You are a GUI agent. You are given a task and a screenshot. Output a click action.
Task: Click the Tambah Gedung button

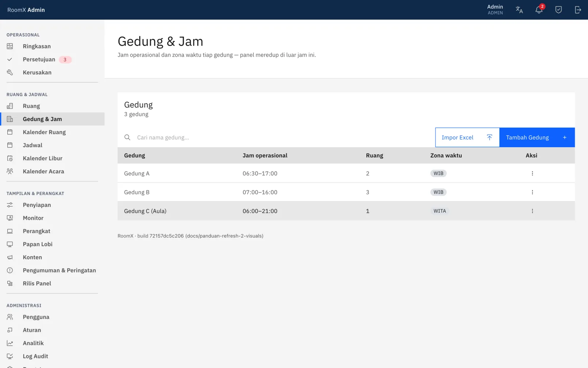pyautogui.click(x=537, y=137)
